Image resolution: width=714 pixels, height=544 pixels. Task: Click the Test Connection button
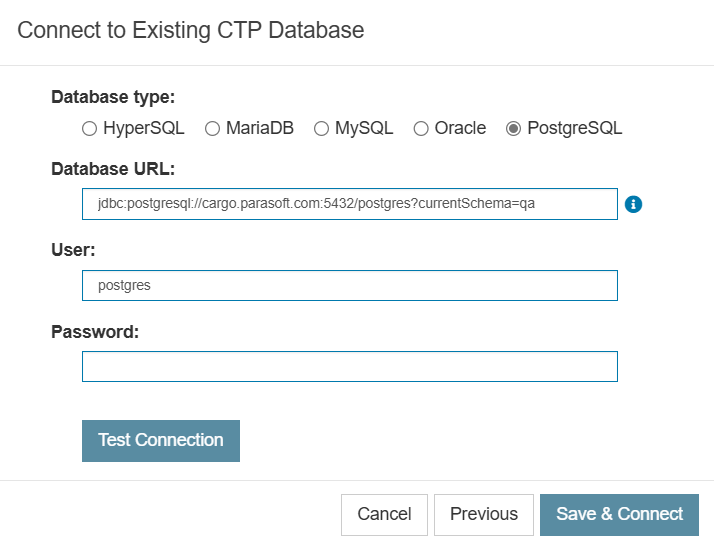coord(161,441)
